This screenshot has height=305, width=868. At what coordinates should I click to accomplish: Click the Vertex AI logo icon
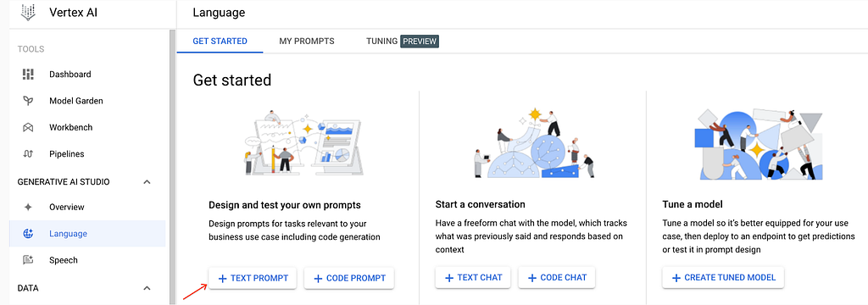click(28, 12)
